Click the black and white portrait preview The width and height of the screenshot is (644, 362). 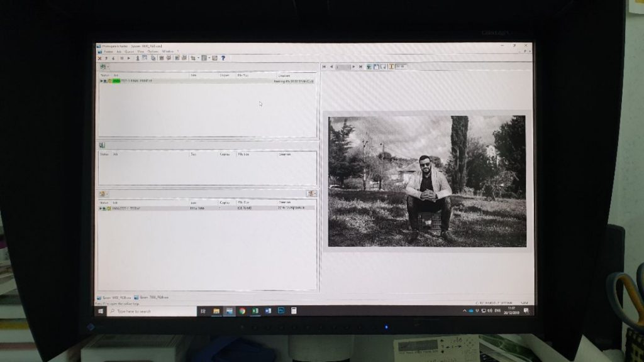(x=426, y=181)
